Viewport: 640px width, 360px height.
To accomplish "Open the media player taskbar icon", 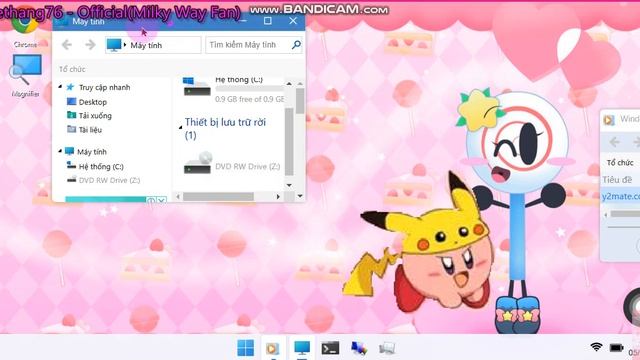I will point(272,348).
